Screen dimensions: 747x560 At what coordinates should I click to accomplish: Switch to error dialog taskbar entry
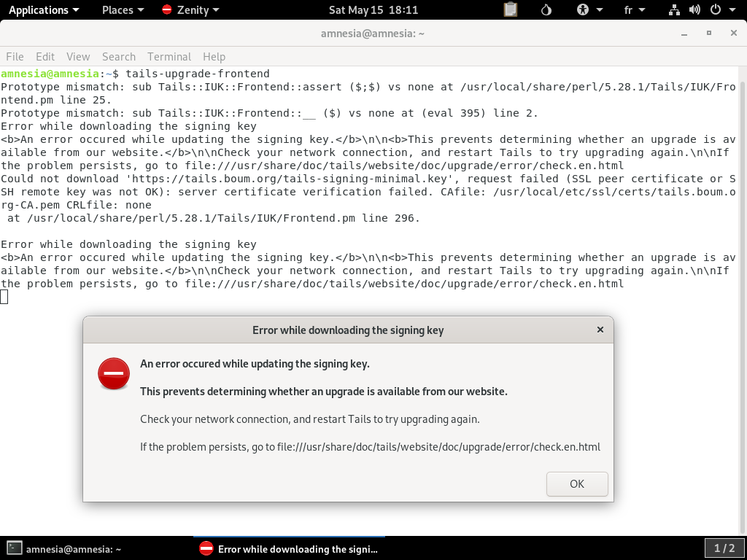point(289,548)
